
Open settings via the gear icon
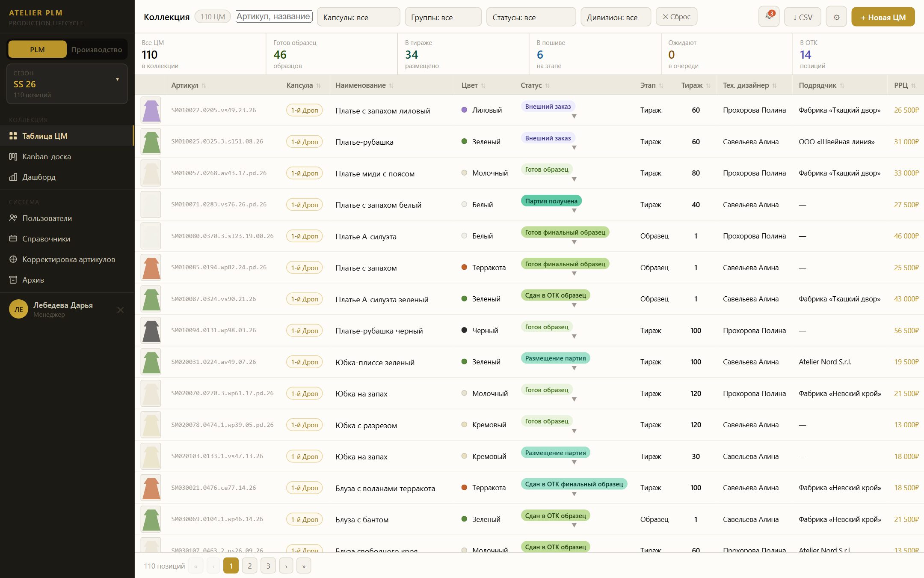pyautogui.click(x=836, y=17)
